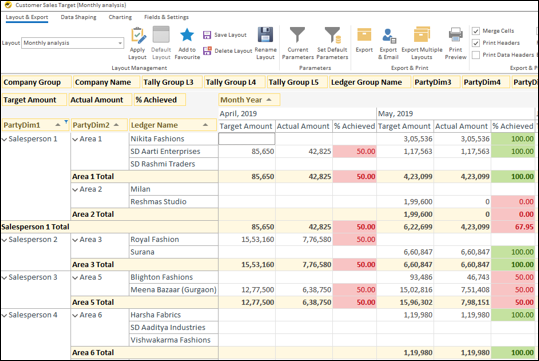Click the Salesperson 1 Total row label
Image resolution: width=539 pixels, height=361 pixels.
pos(35,227)
